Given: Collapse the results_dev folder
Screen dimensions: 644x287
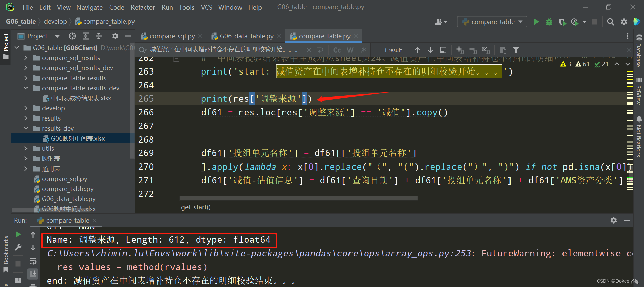Looking at the screenshot, I should pos(26,128).
